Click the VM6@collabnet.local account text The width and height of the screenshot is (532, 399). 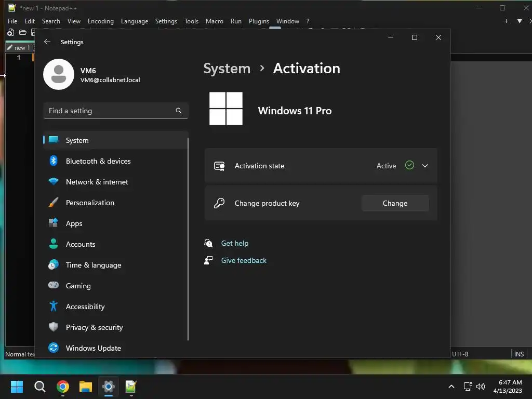[x=110, y=79]
